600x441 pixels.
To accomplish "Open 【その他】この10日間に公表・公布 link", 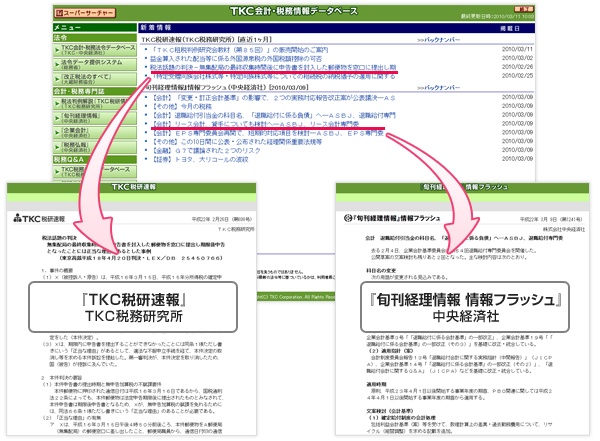I will coord(237,142).
